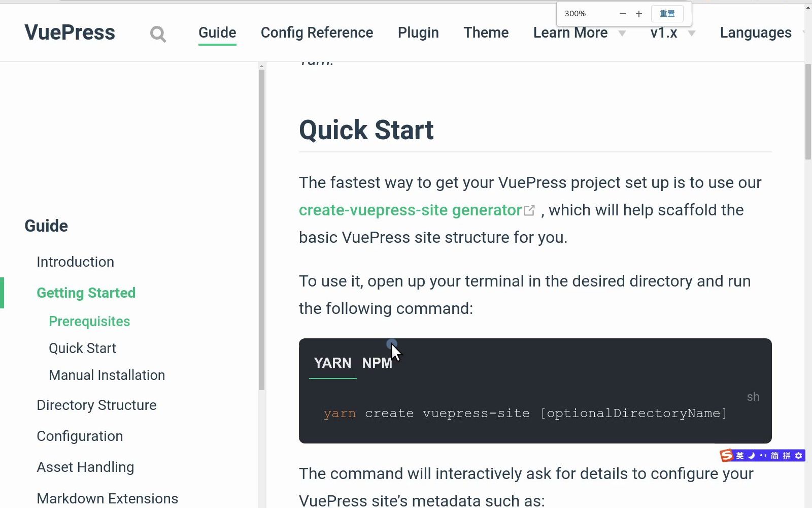
Task: Click the Sogou input method S logo
Action: tap(727, 455)
